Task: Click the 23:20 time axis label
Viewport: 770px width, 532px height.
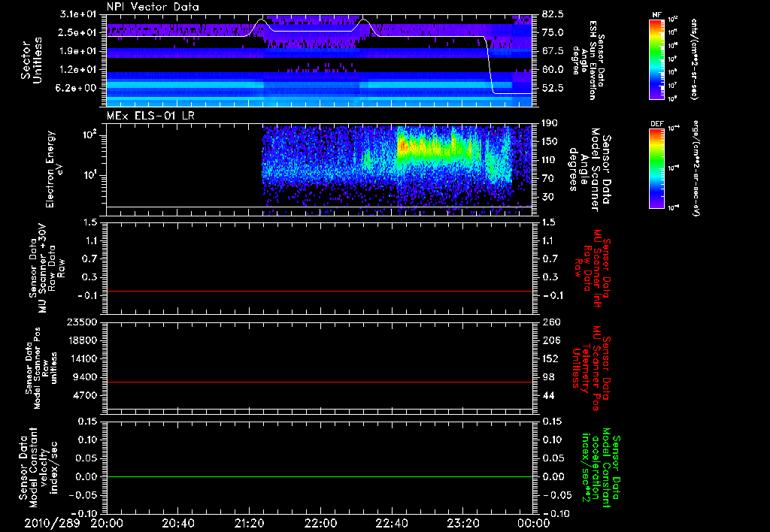Action: click(x=463, y=522)
